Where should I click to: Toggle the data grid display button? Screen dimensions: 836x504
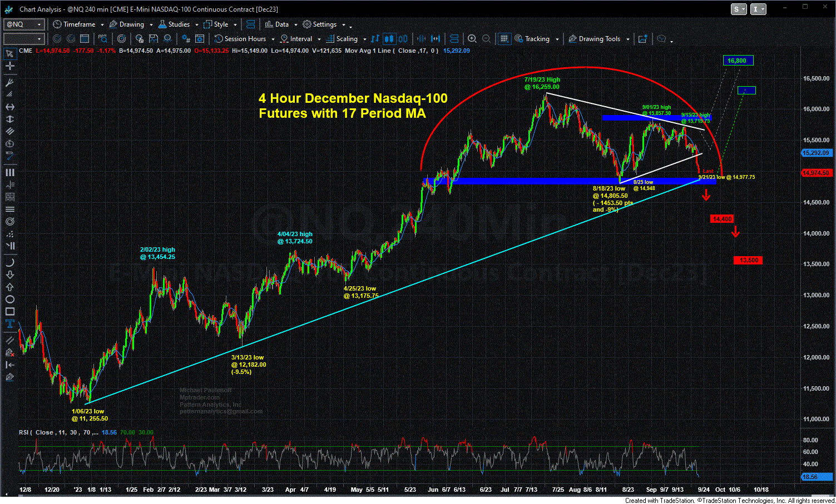tap(504, 39)
